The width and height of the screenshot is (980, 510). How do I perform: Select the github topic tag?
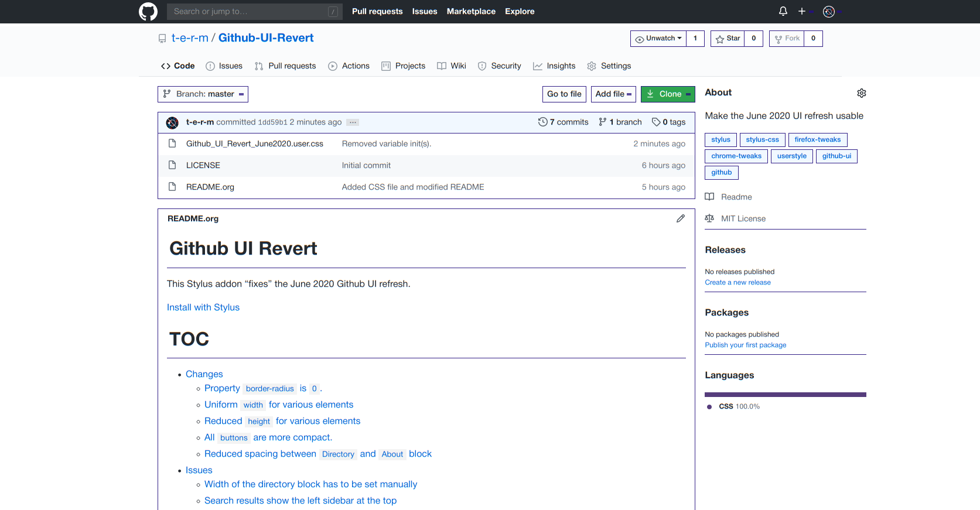point(722,173)
